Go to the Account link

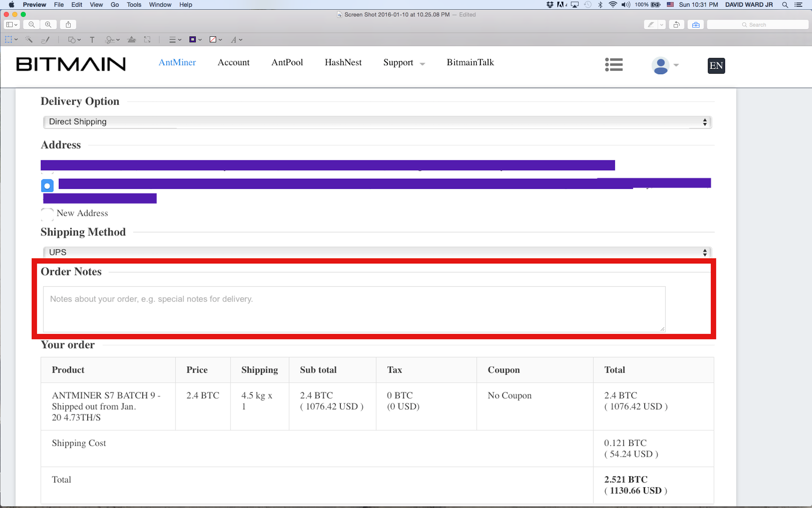tap(233, 62)
